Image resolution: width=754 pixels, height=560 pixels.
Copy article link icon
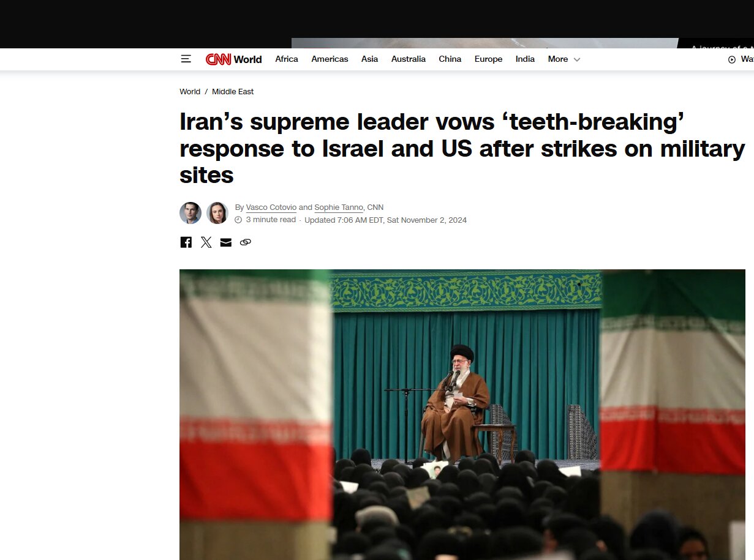(x=246, y=242)
